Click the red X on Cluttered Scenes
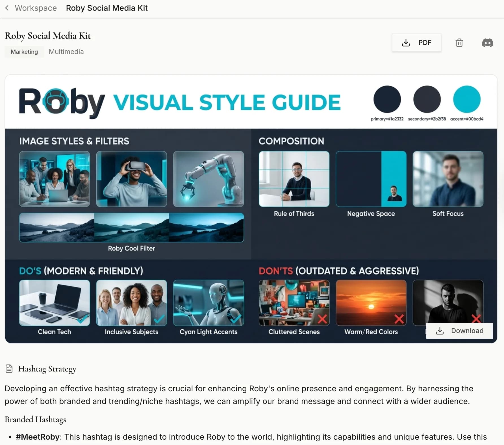This screenshot has height=445, width=504. click(x=322, y=319)
